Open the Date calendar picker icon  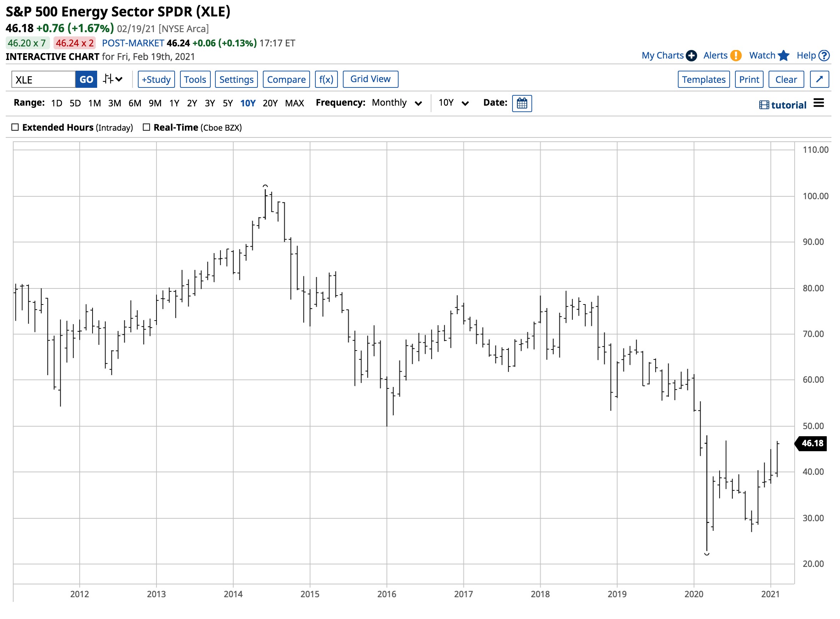point(522,103)
